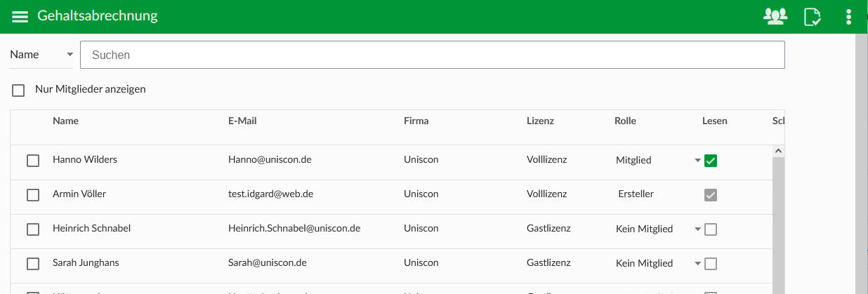Expand role dropdown for Sarah Junghans
This screenshot has width=868, height=294.
(x=697, y=264)
